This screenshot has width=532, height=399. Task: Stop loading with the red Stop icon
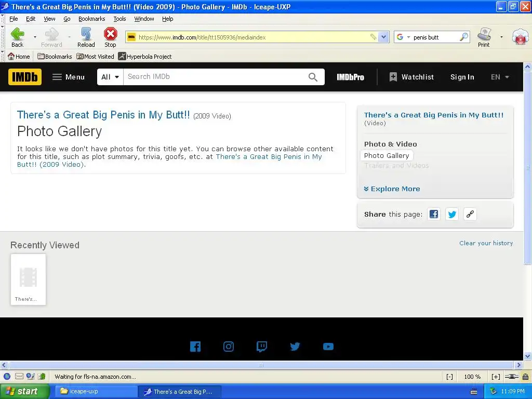coord(110,37)
